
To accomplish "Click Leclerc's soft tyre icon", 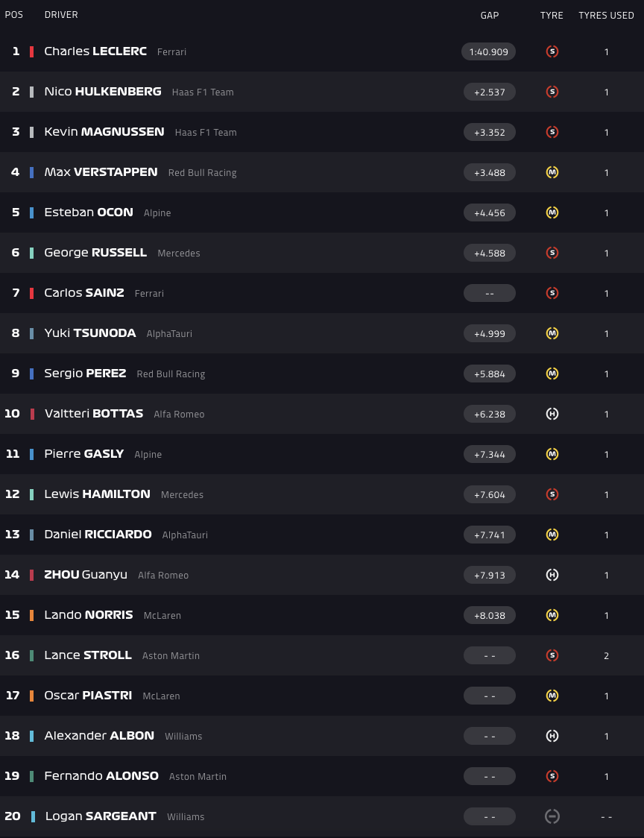I will [x=552, y=51].
